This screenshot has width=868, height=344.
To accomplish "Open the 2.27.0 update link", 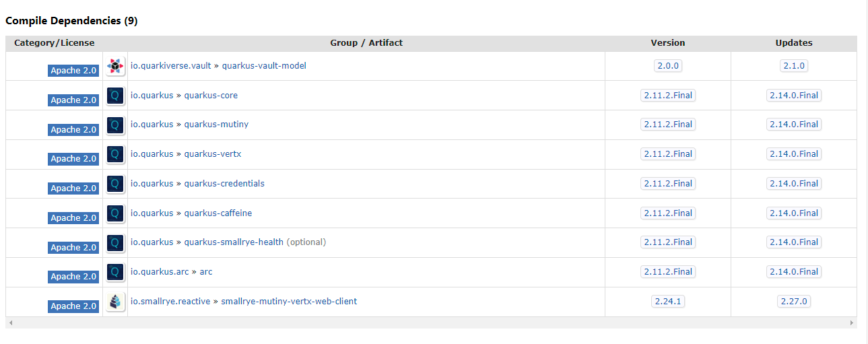I will point(794,302).
